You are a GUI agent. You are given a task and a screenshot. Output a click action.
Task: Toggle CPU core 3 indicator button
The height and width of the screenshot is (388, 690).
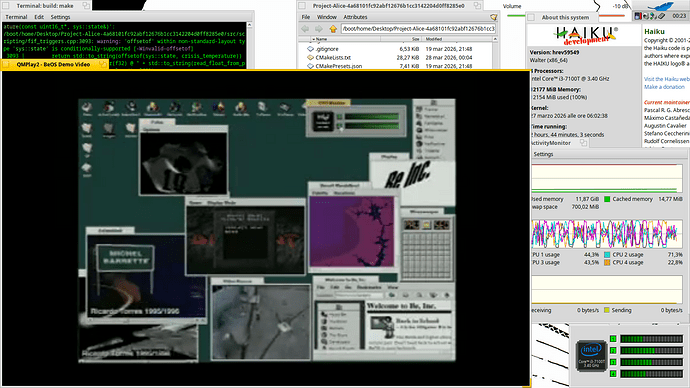pos(613,362)
